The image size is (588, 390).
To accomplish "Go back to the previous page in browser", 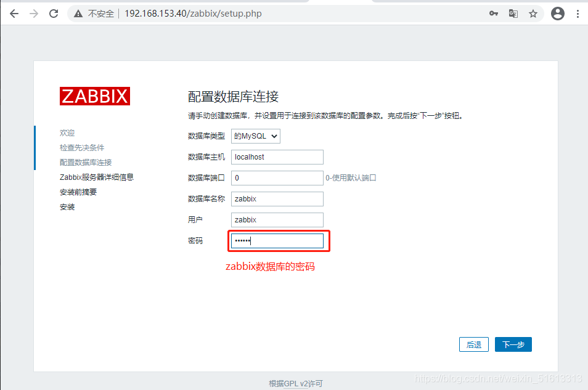I will click(x=14, y=14).
